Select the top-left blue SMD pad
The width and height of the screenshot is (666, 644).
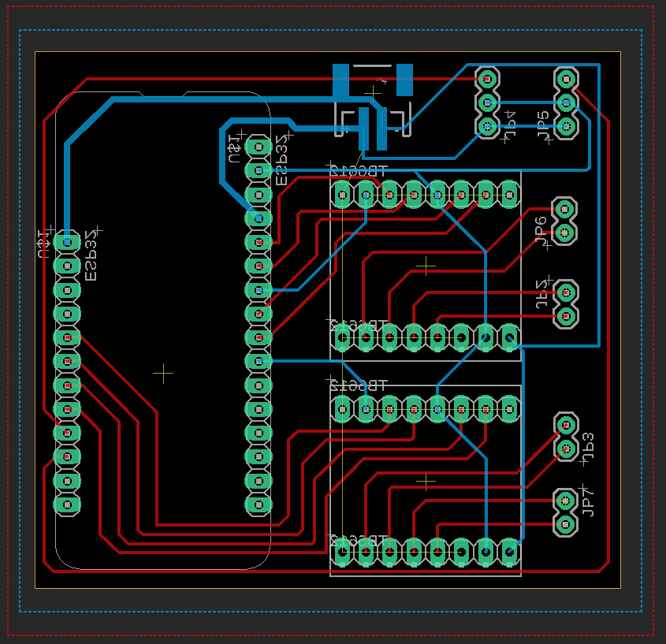tap(340, 80)
